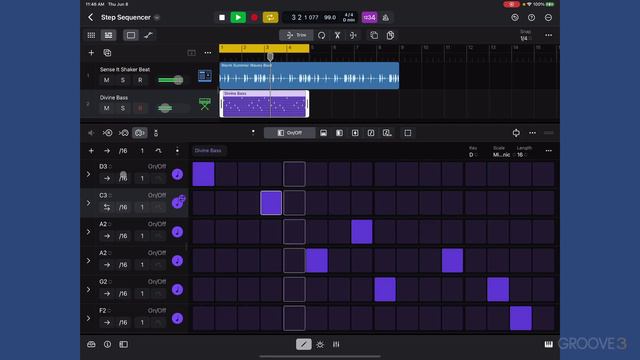Open the Length 16 setting

coord(522,155)
